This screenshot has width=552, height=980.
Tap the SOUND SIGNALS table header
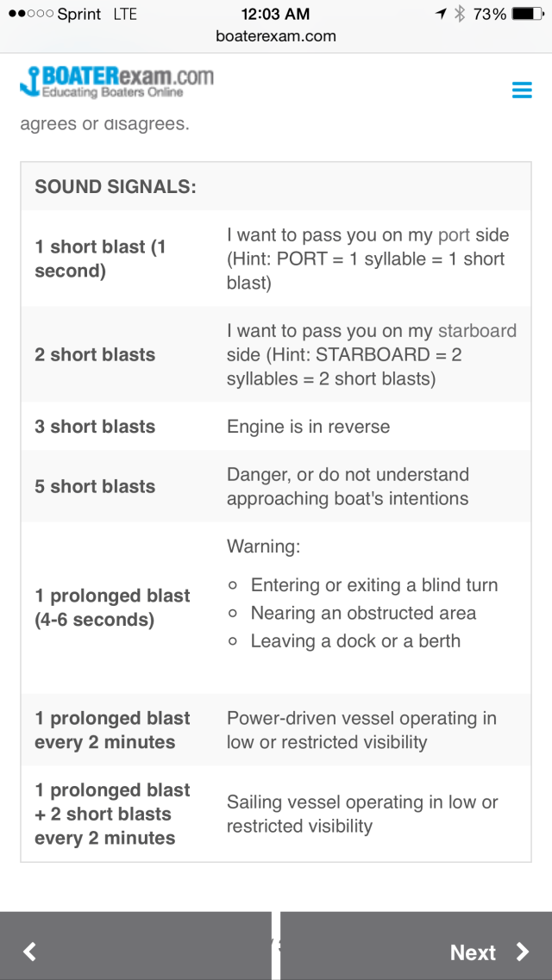(x=116, y=186)
